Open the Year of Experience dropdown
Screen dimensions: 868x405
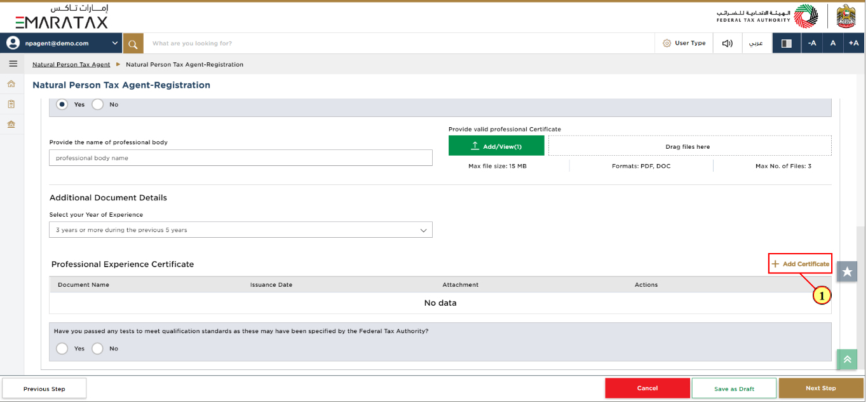pos(241,230)
